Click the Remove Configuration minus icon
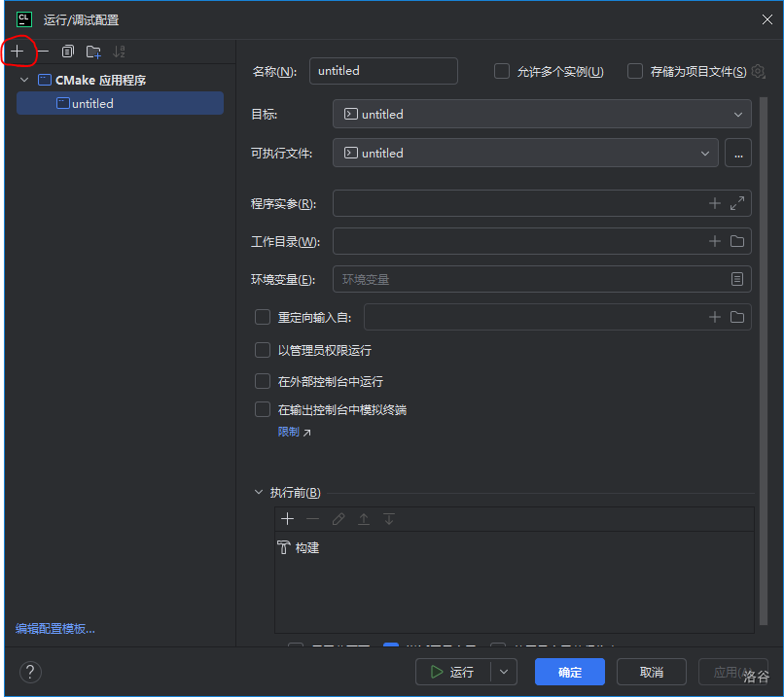 point(43,51)
